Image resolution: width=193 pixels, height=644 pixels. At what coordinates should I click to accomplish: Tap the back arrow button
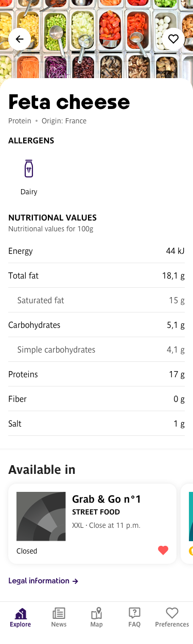click(x=20, y=39)
